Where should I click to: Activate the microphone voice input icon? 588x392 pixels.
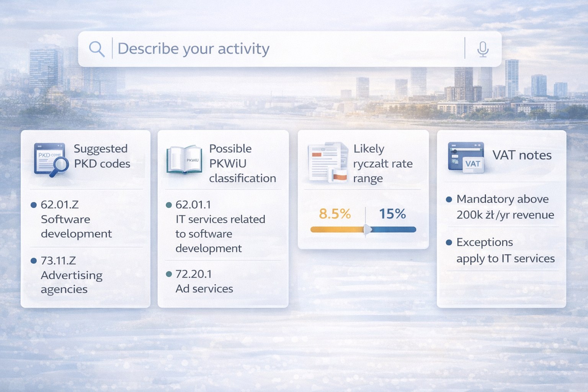pos(483,49)
